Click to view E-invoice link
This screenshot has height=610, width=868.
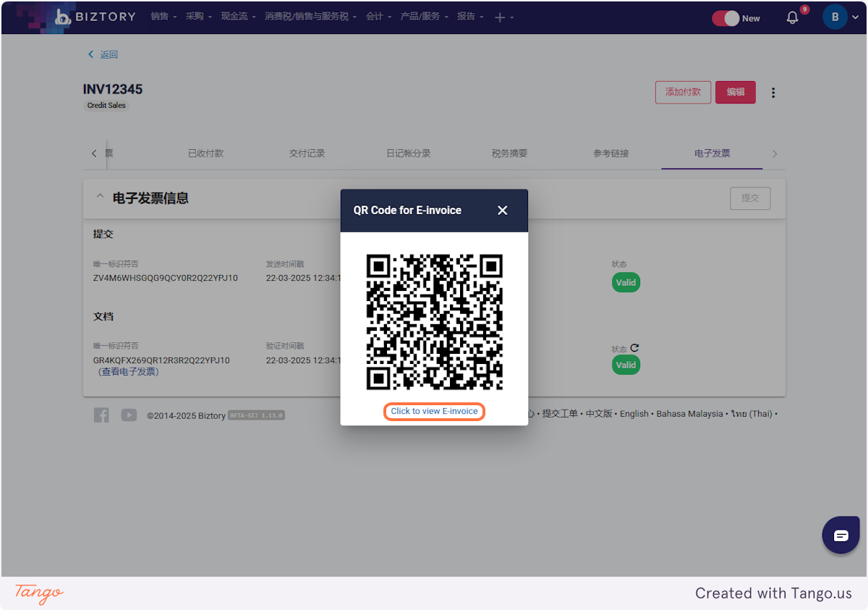(434, 411)
